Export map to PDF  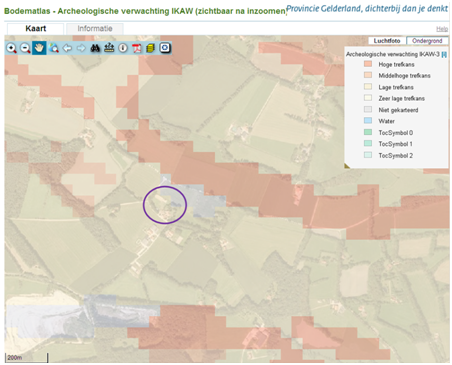(137, 48)
